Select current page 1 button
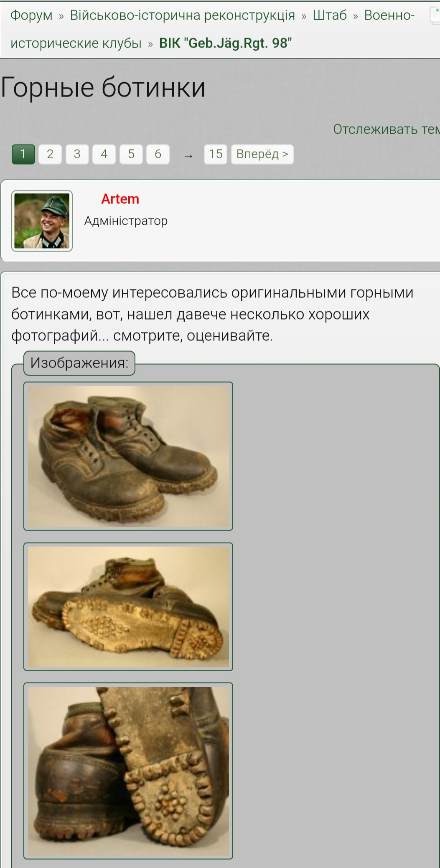Screen dimensions: 440x868 pyautogui.click(x=23, y=154)
